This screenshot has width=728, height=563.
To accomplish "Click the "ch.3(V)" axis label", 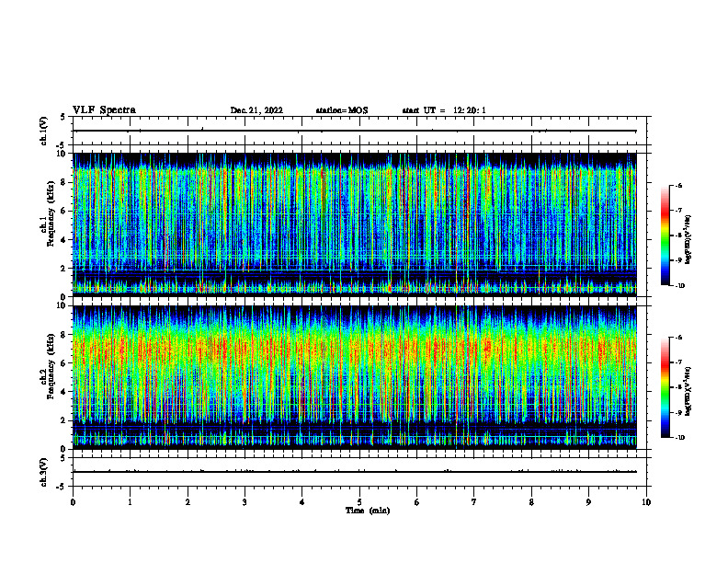I will pos(43,472).
